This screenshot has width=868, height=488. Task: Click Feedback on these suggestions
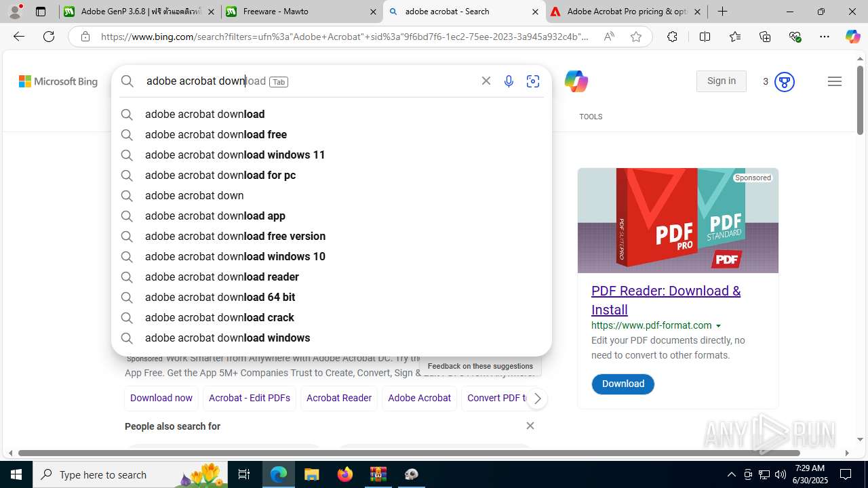(x=480, y=366)
